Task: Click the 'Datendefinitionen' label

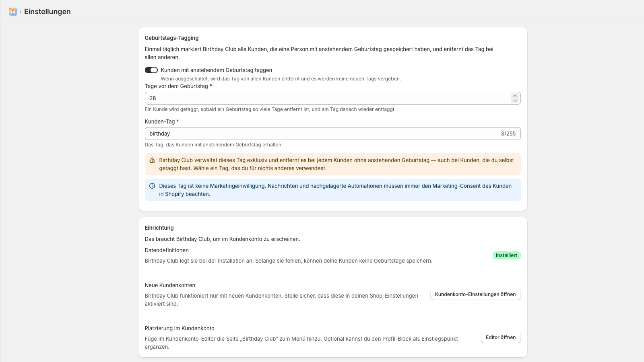Action: (x=167, y=250)
